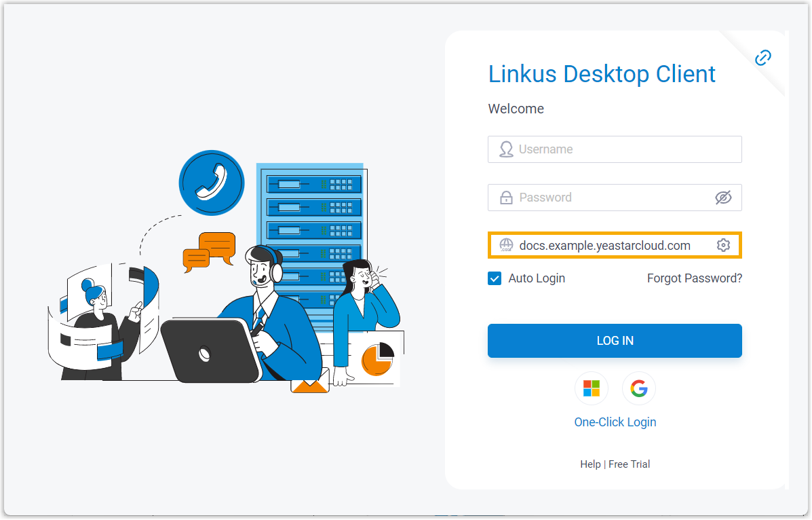The height and width of the screenshot is (520, 812).
Task: Open the Help link at the bottom
Action: coord(590,464)
